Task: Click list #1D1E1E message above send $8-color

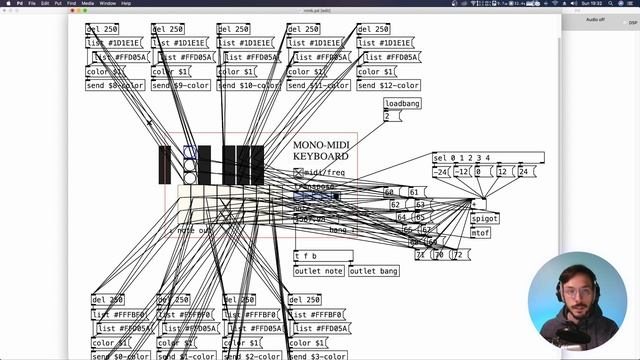Action: click(x=114, y=43)
